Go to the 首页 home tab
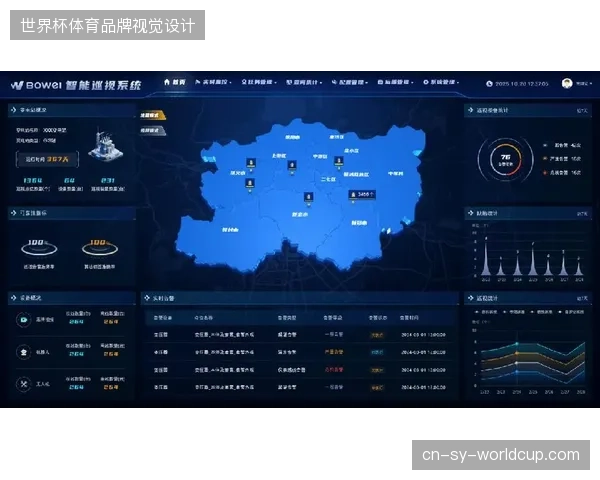 174,82
